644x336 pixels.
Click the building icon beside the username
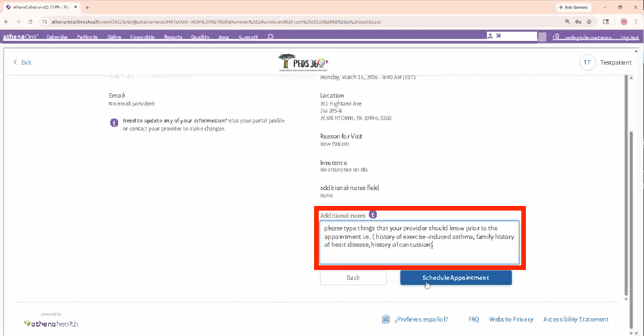556,37
